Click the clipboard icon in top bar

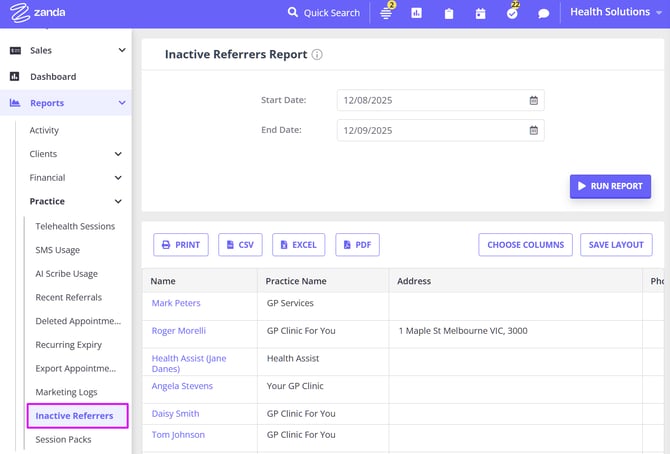pos(448,13)
